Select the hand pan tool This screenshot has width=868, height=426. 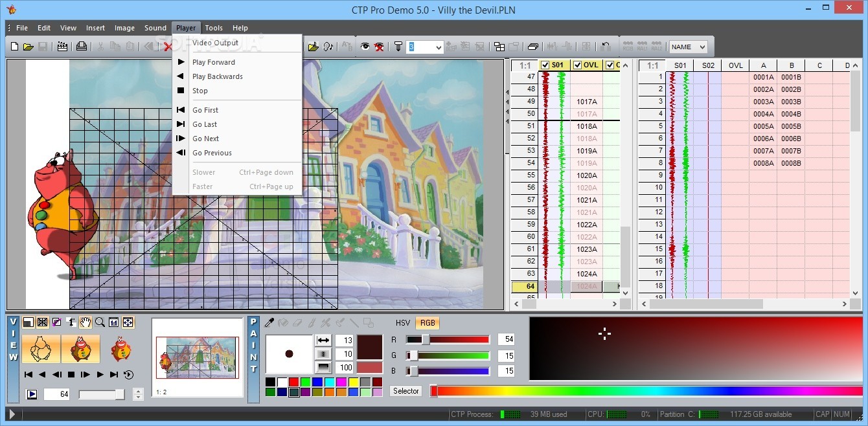pyautogui.click(x=86, y=322)
